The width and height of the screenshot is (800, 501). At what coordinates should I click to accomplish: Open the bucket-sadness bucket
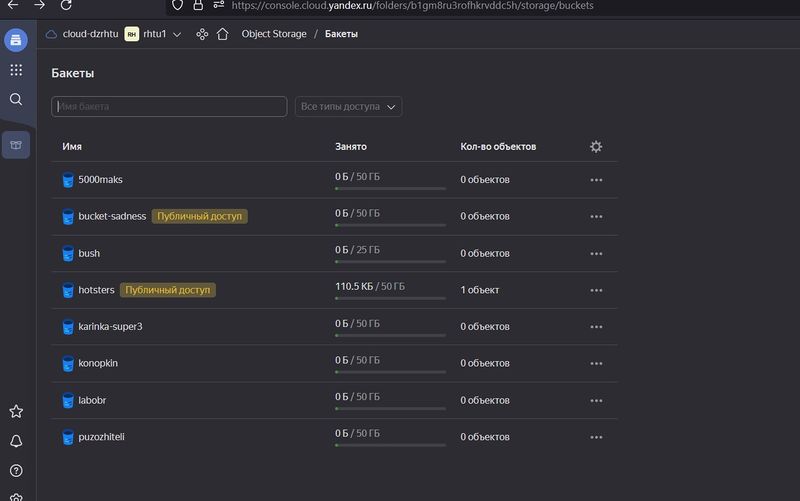pyautogui.click(x=112, y=216)
